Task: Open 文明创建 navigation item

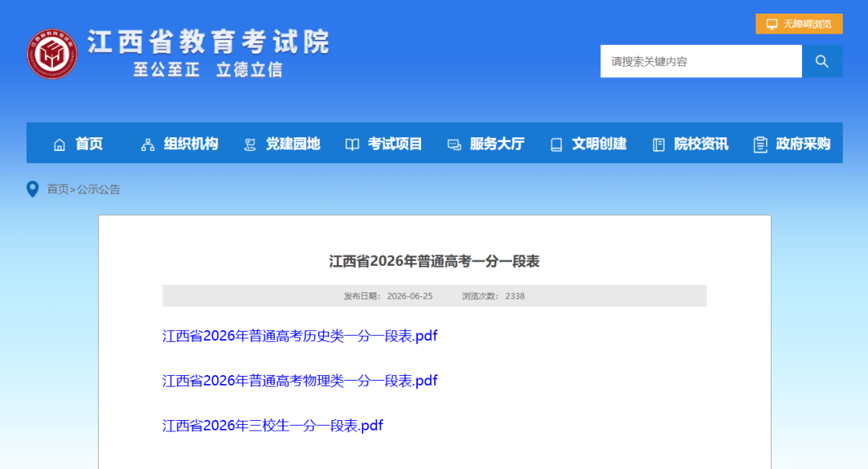Action: click(x=599, y=144)
